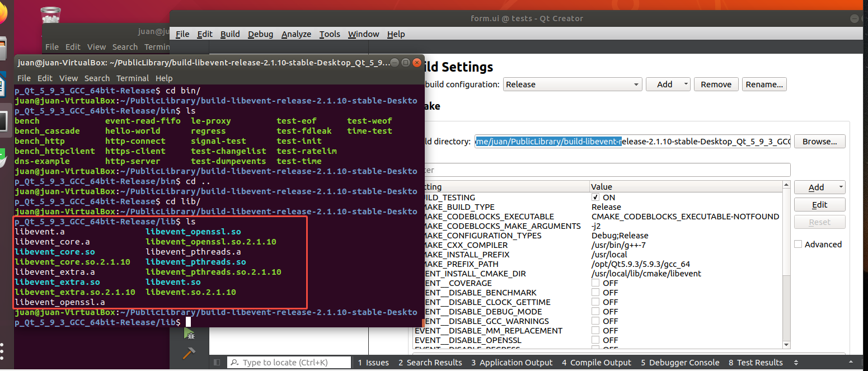This screenshot has height=371, width=868.
Task: Open the back terminal's Search menu
Action: click(x=125, y=47)
